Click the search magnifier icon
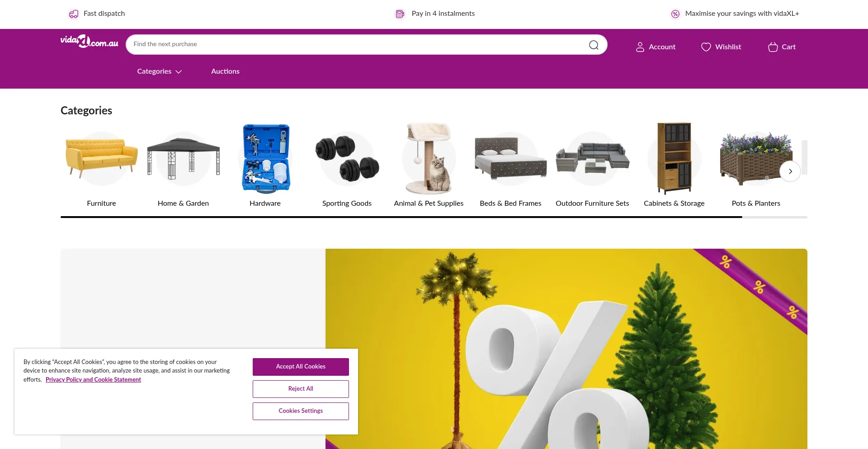Viewport: 868px width, 449px height. pyautogui.click(x=594, y=45)
